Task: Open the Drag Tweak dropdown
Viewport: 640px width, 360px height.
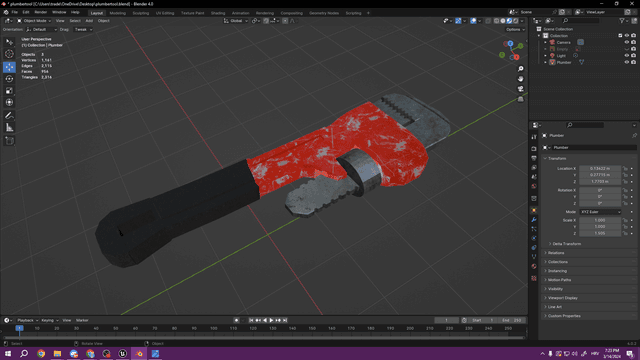Action: (83, 29)
